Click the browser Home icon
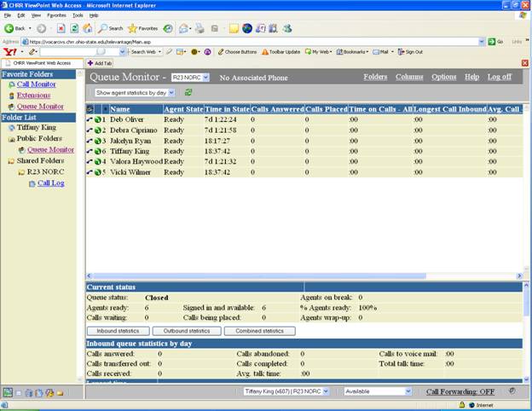532x411 pixels. 88,28
